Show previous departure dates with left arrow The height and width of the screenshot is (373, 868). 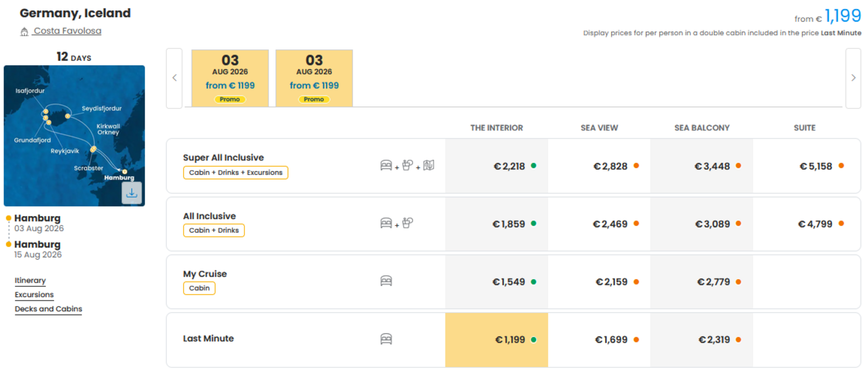(174, 78)
